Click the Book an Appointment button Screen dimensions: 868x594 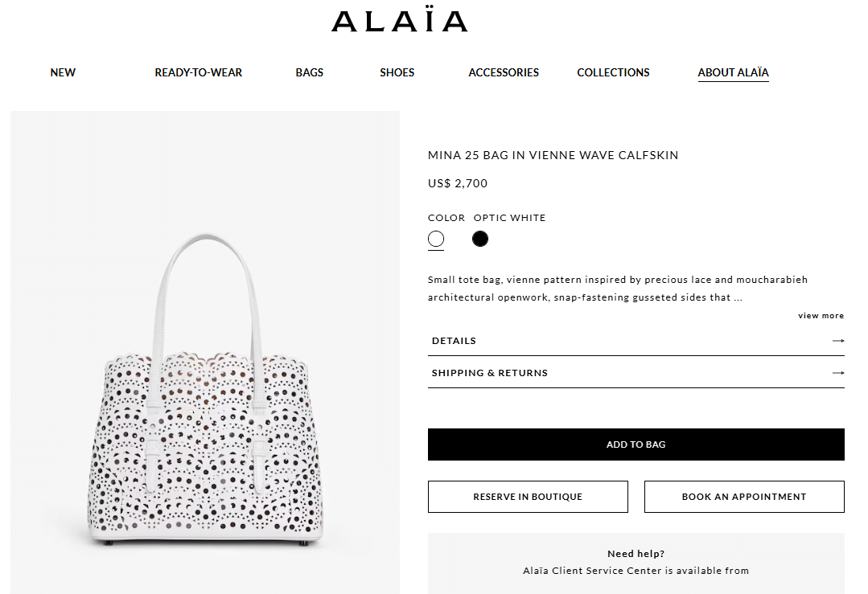click(744, 497)
